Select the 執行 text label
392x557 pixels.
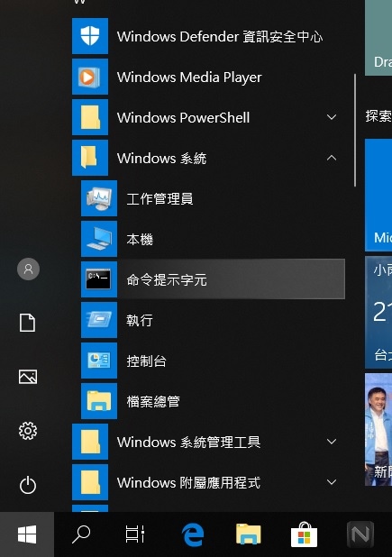click(140, 320)
